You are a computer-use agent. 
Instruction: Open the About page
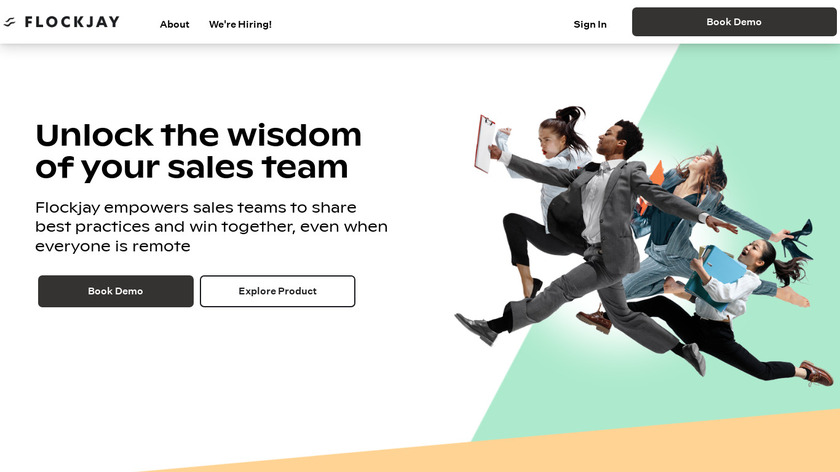click(x=175, y=24)
